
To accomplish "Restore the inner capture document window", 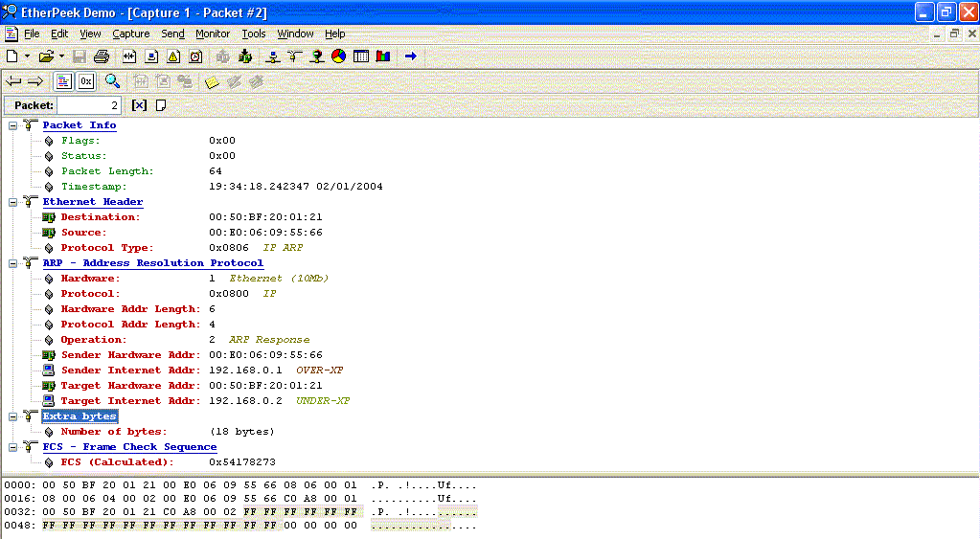I will click(954, 34).
